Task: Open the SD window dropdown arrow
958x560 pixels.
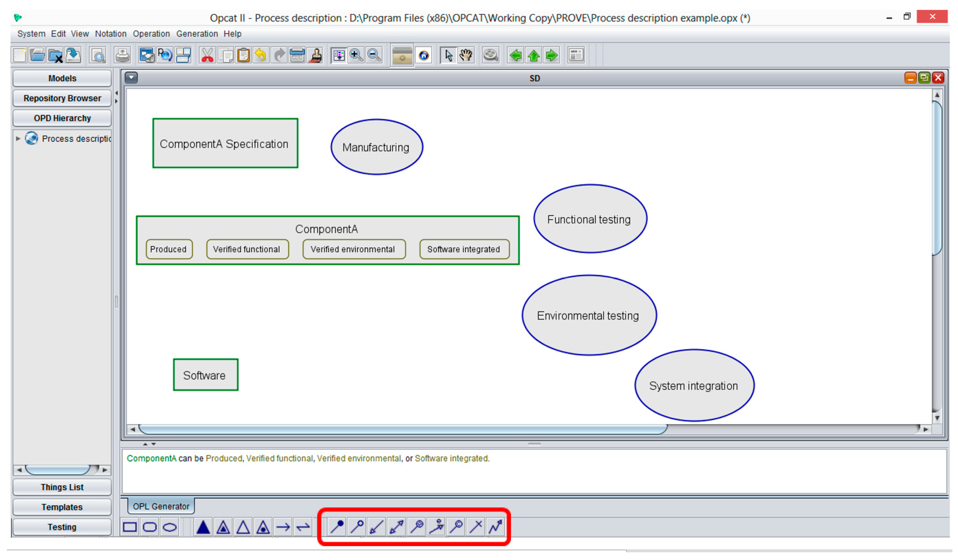Action: (132, 78)
